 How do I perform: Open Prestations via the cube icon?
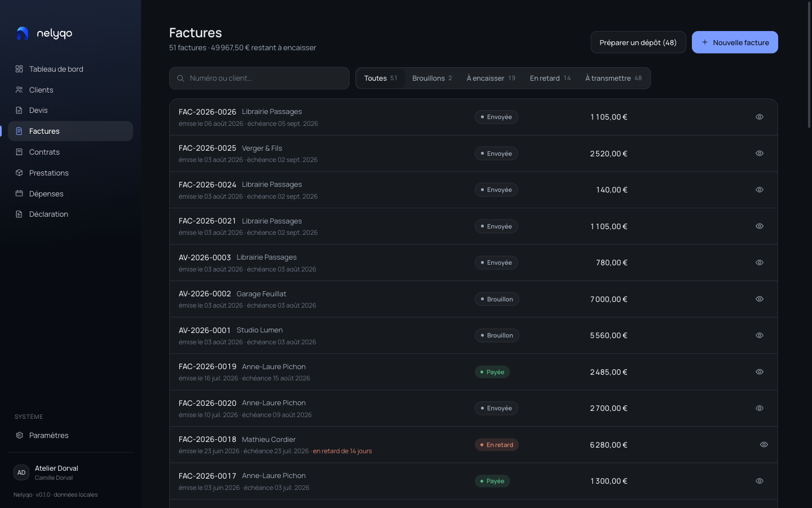[x=19, y=173]
